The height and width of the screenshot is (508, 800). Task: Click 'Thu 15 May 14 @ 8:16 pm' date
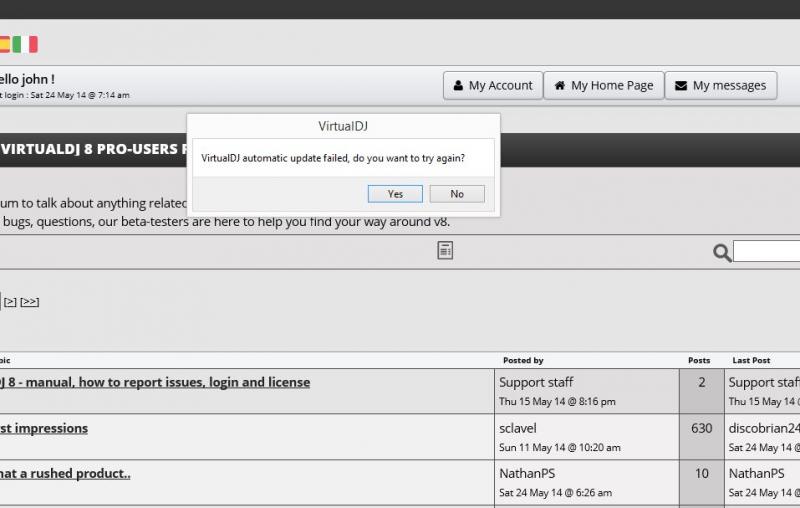coord(557,401)
